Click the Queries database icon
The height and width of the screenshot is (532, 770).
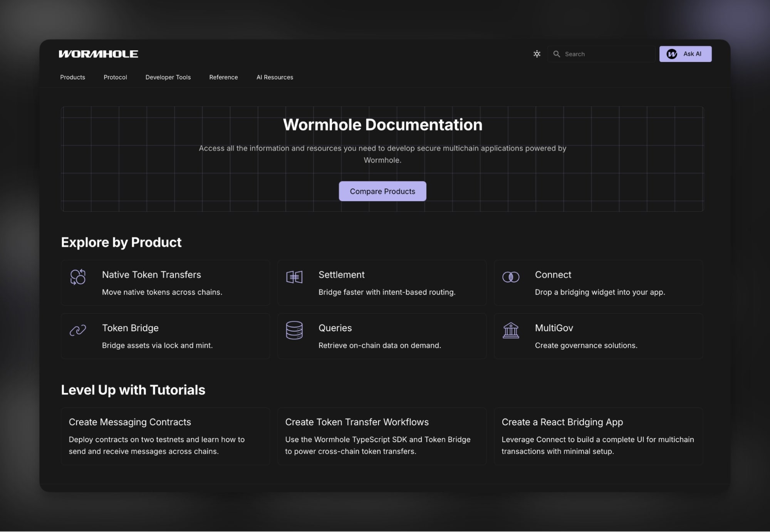pyautogui.click(x=294, y=330)
